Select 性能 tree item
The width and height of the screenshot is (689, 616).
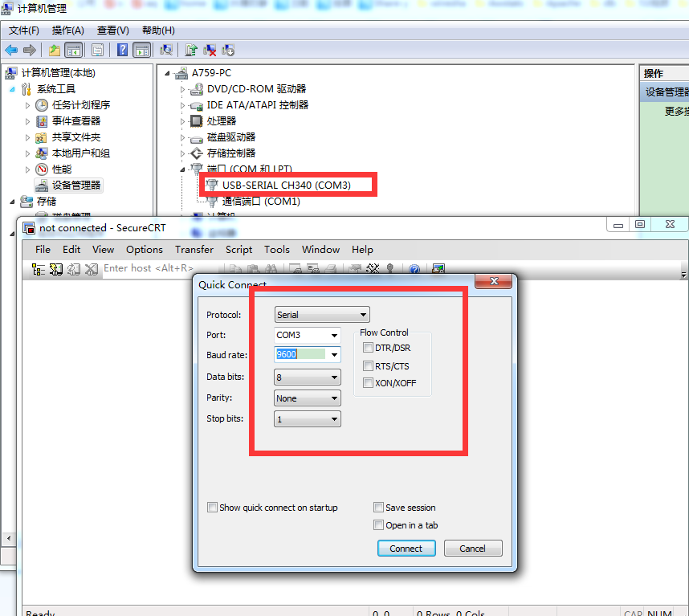click(62, 169)
